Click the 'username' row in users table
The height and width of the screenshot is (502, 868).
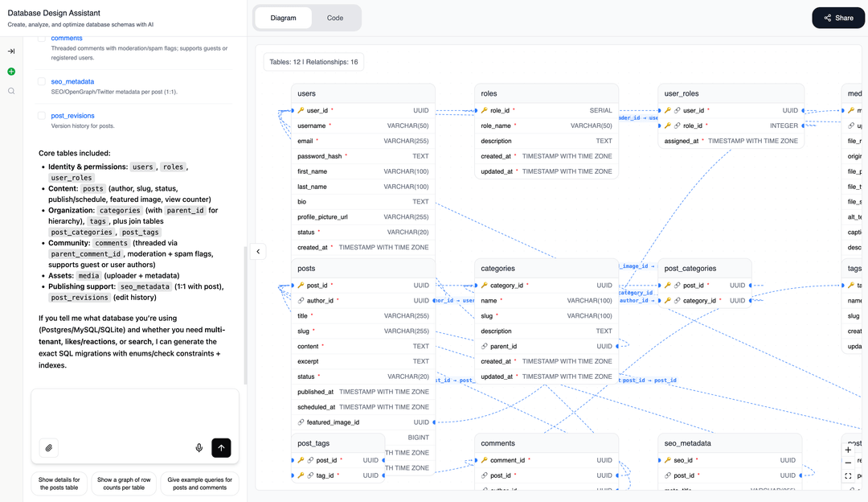pyautogui.click(x=363, y=125)
